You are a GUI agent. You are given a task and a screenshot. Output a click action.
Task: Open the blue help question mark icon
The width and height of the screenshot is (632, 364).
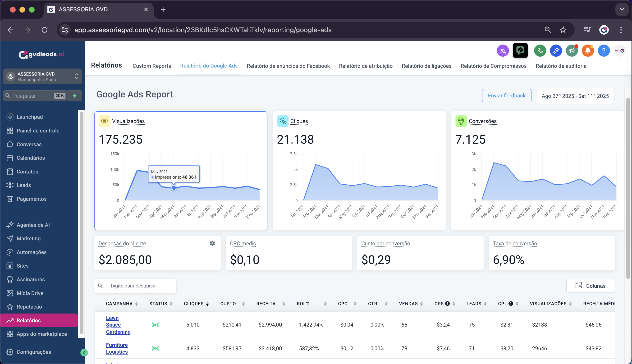[x=604, y=51]
